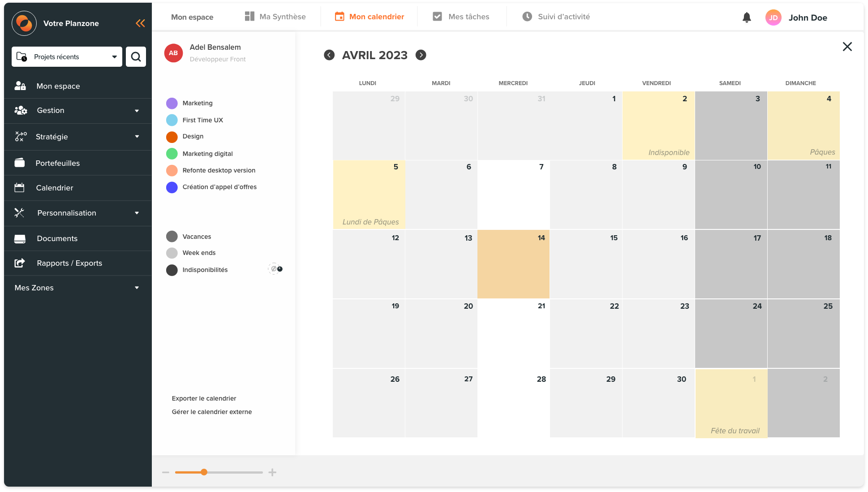Toggle Marketing project purple dot
868x492 pixels.
point(172,104)
